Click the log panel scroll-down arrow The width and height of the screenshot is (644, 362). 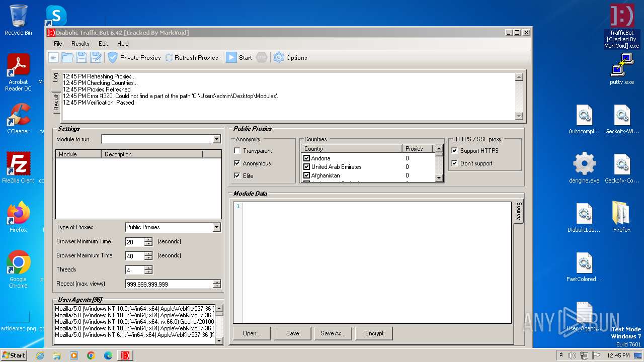(519, 116)
